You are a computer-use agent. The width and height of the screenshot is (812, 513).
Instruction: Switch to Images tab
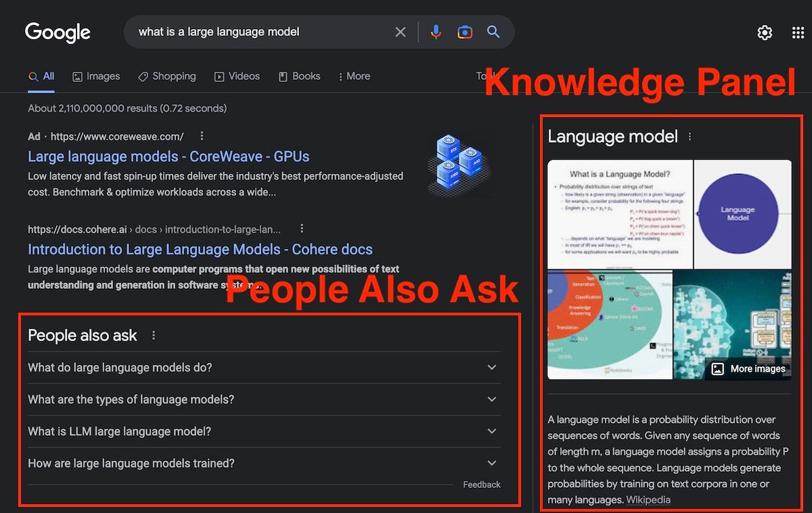pos(96,76)
